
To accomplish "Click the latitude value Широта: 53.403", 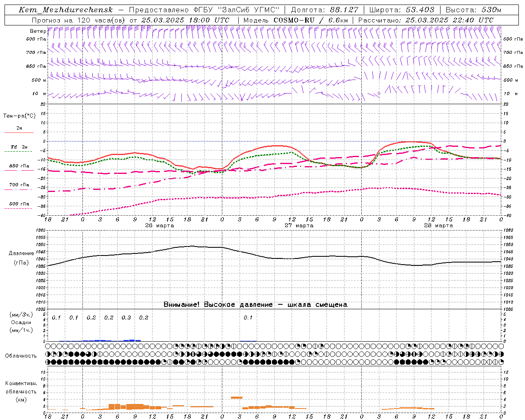I will (x=402, y=10).
